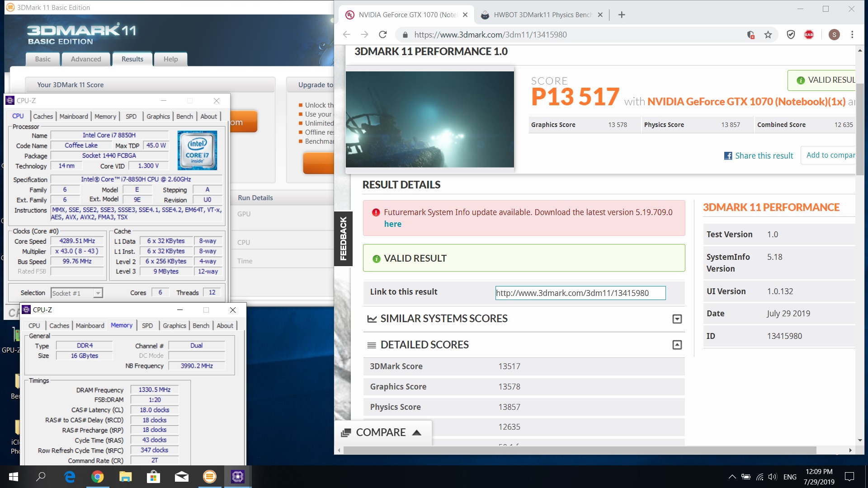Viewport: 868px width, 488px height.
Task: Click the Graphics Score 13 578 cell
Action: 585,125
